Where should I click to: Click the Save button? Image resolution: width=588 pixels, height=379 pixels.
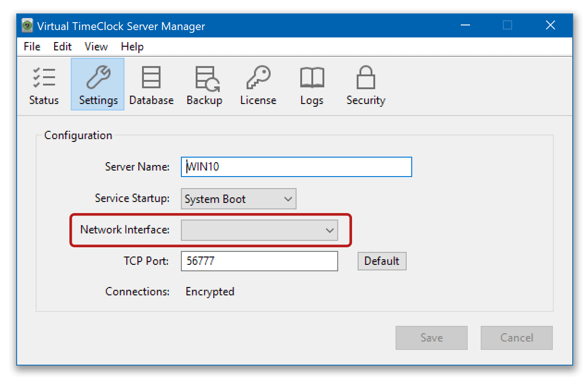point(431,337)
